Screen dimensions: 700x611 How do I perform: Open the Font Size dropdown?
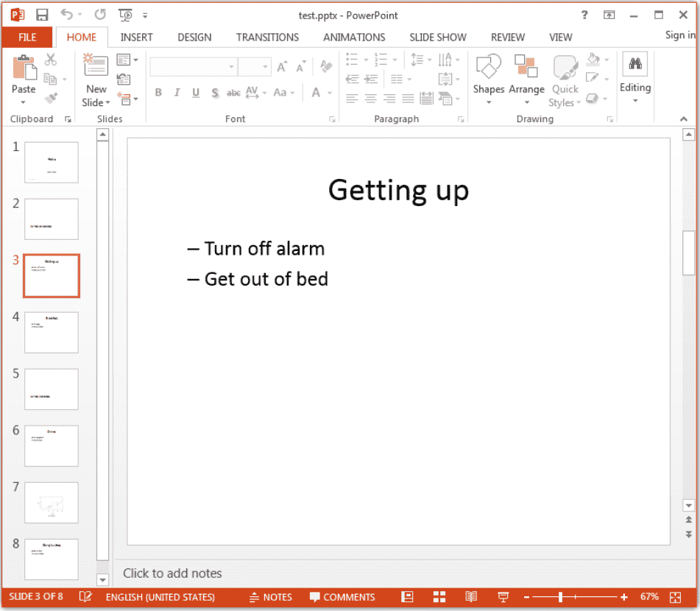(x=264, y=66)
